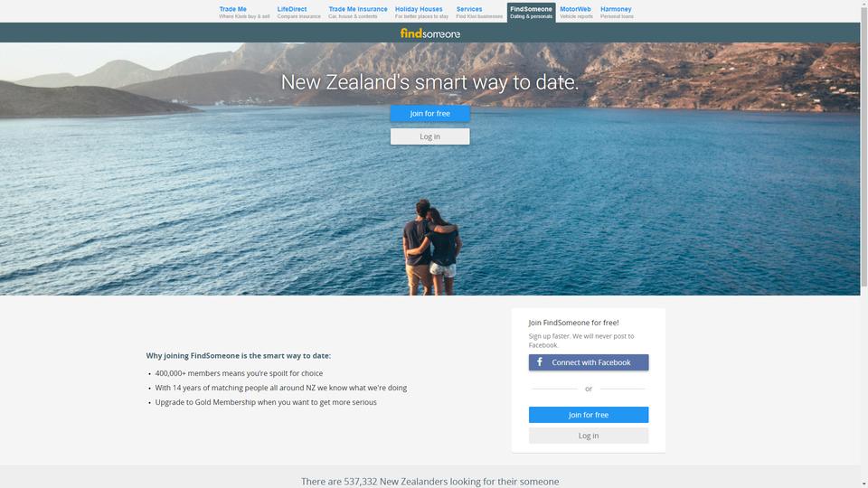Go to the Trade Me Insurance tab
Image resolution: width=868 pixels, height=488 pixels.
click(x=358, y=12)
